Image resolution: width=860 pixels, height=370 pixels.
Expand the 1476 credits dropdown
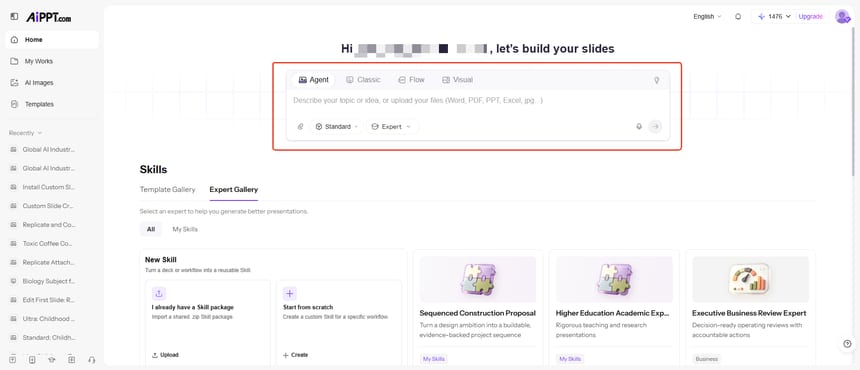pos(774,16)
